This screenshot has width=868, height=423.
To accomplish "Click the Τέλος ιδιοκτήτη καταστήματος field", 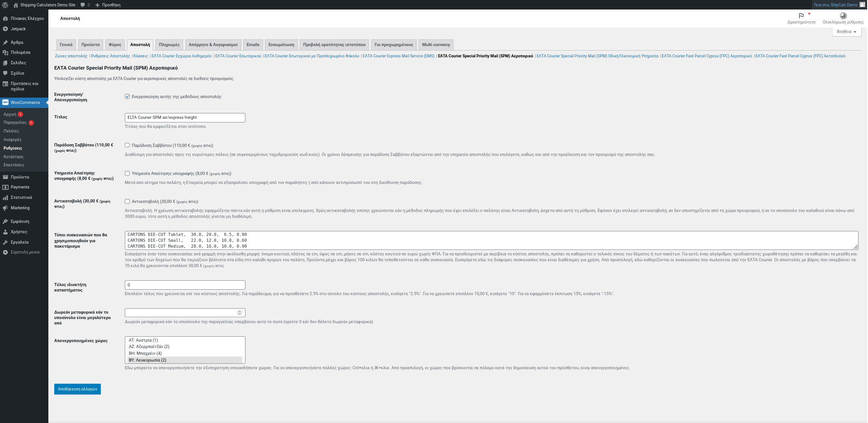I will pyautogui.click(x=185, y=285).
